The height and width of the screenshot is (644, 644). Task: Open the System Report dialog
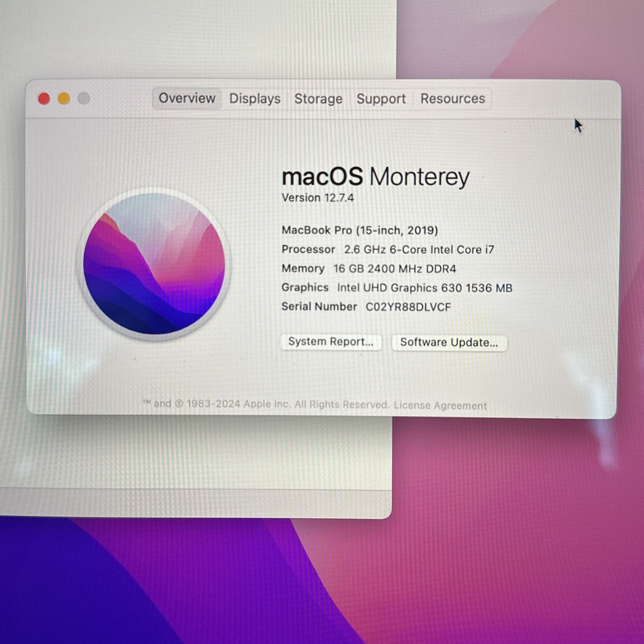point(331,342)
